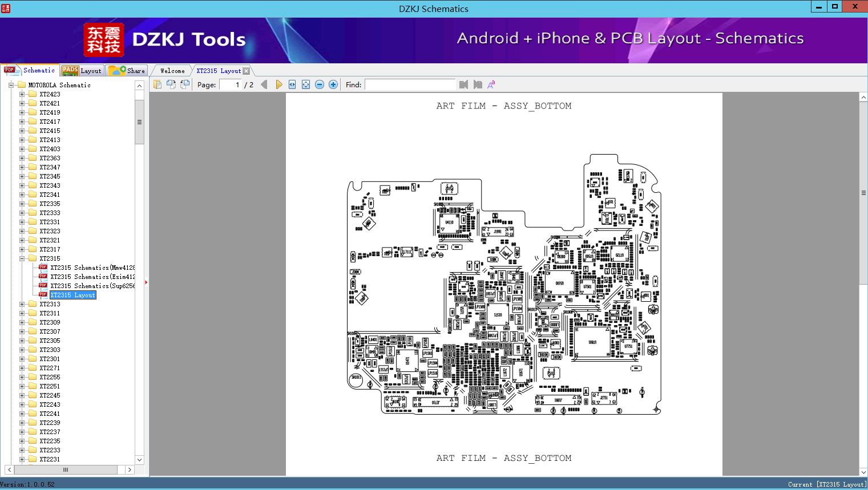Click the Find text field

(410, 84)
